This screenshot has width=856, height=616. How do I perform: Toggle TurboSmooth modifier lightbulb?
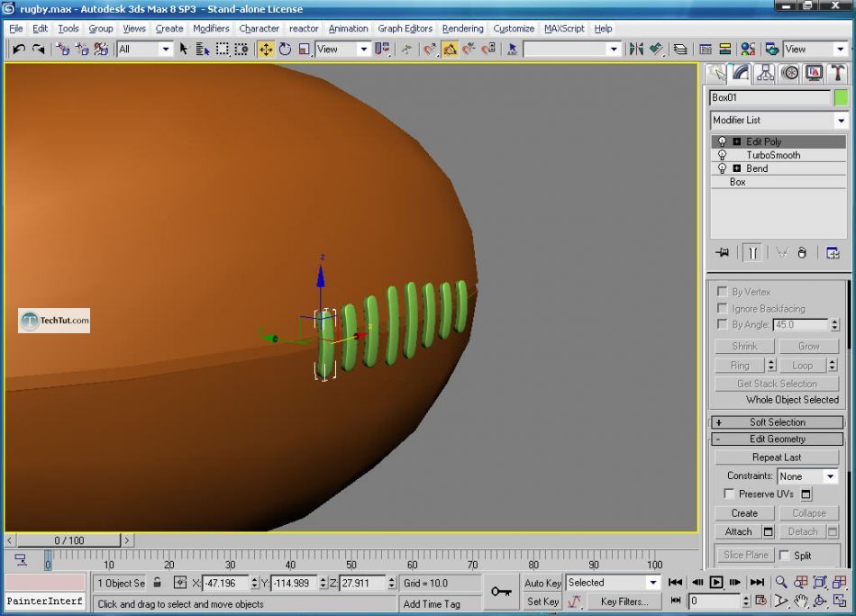[x=723, y=155]
